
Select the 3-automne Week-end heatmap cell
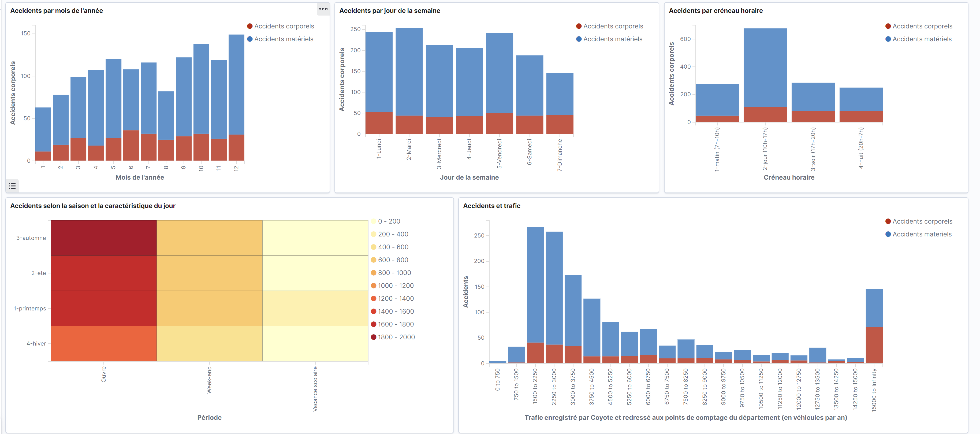click(209, 238)
